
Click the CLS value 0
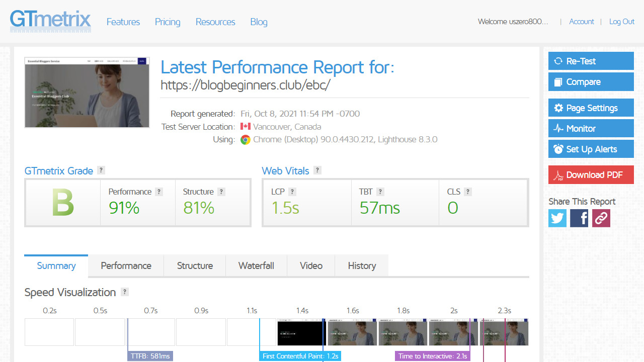[453, 208]
